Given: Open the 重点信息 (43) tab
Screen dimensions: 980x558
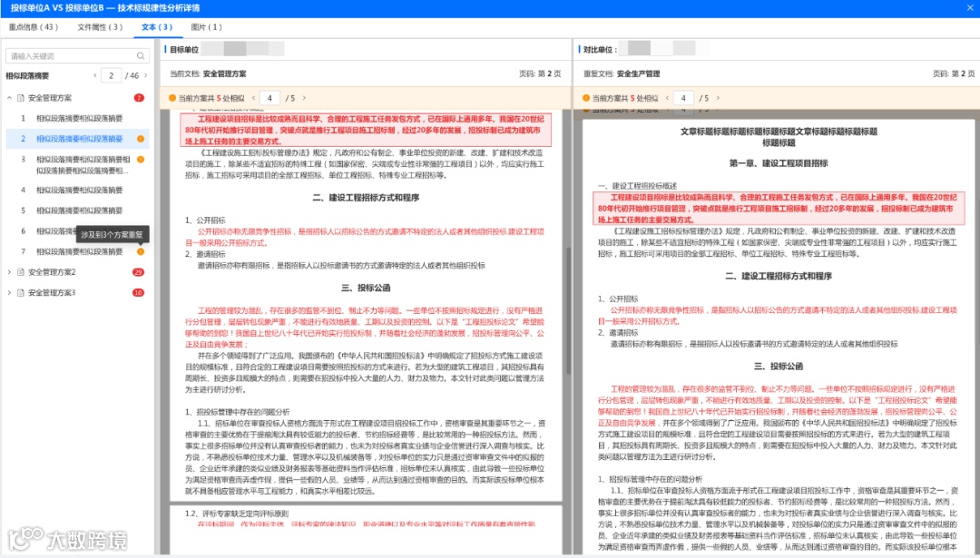Looking at the screenshot, I should tap(34, 27).
